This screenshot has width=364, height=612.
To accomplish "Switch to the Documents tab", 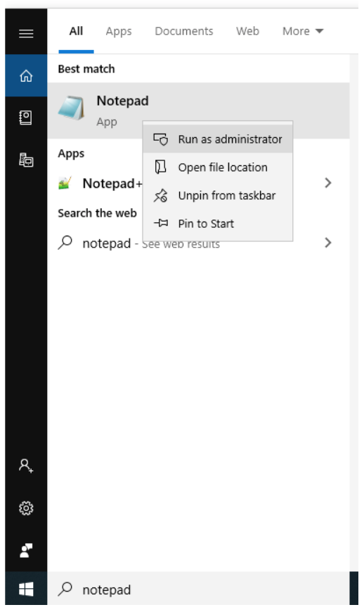I will pyautogui.click(x=184, y=31).
